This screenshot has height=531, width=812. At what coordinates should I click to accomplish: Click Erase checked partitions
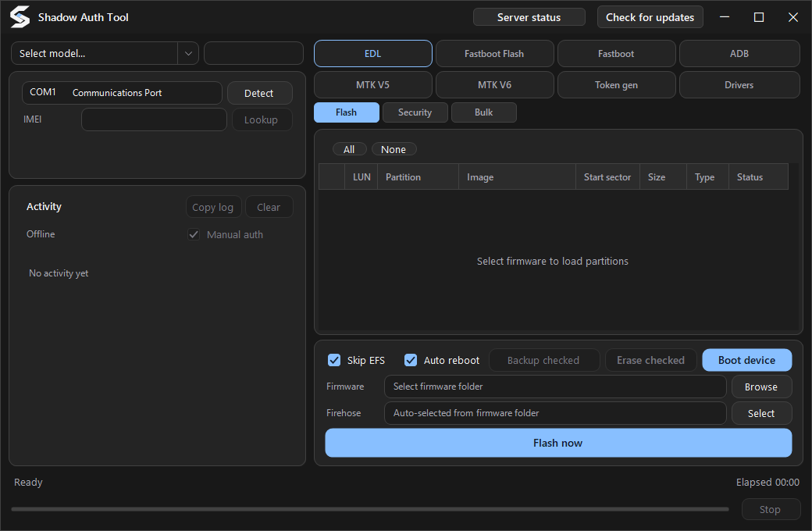tap(651, 360)
